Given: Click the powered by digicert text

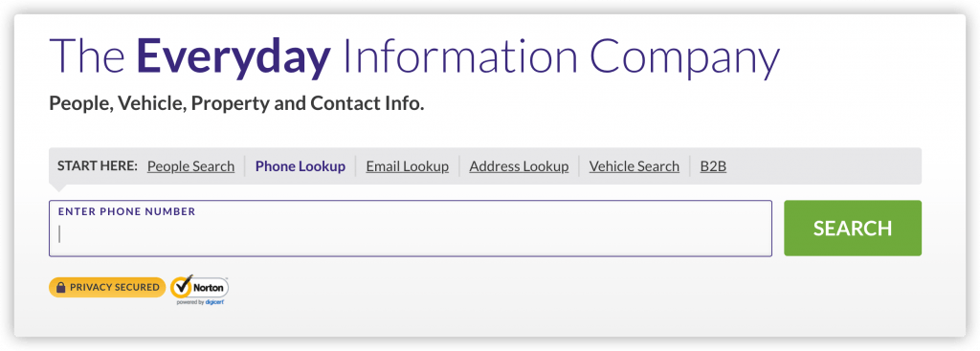Looking at the screenshot, I should [200, 302].
